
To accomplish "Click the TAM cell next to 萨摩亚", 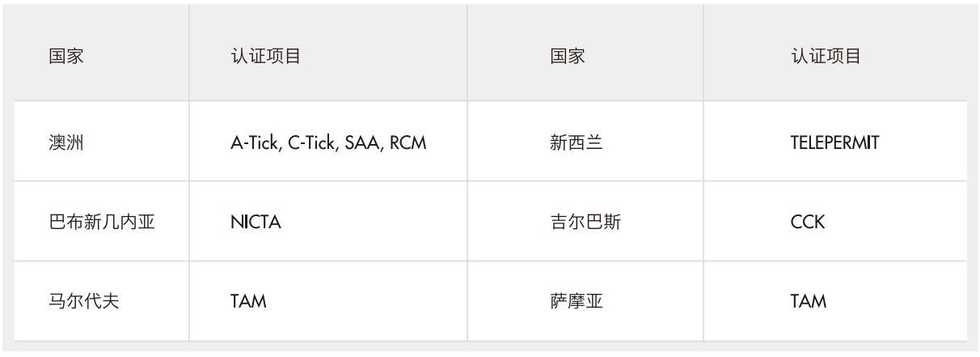I will (835, 301).
